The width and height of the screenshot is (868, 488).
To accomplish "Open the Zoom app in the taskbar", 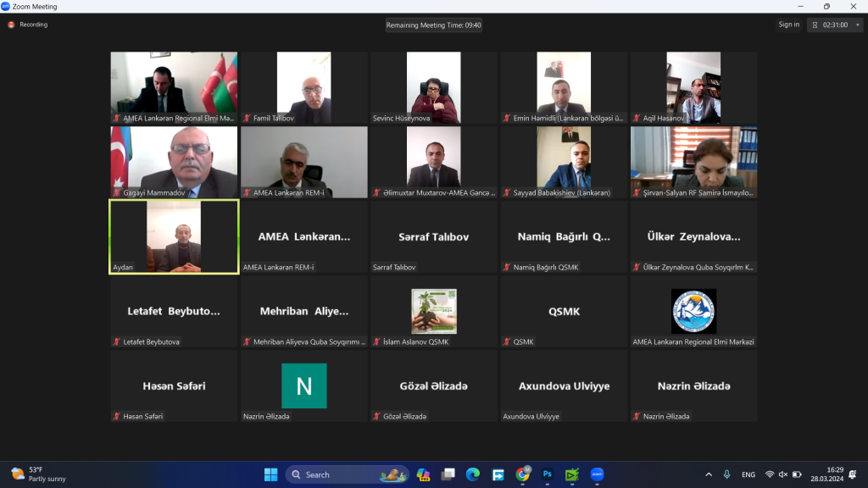I will coord(597,474).
